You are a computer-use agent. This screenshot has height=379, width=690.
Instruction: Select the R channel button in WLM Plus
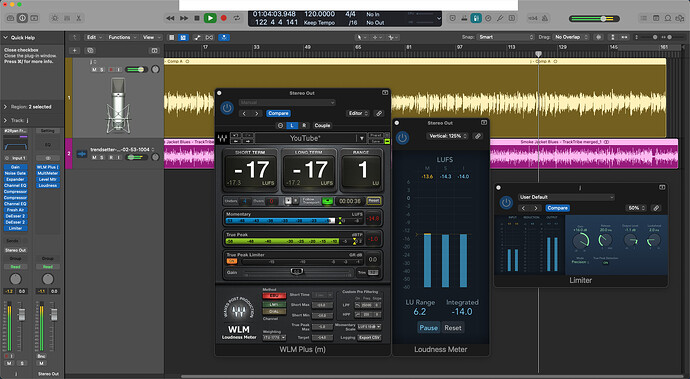pos(304,125)
